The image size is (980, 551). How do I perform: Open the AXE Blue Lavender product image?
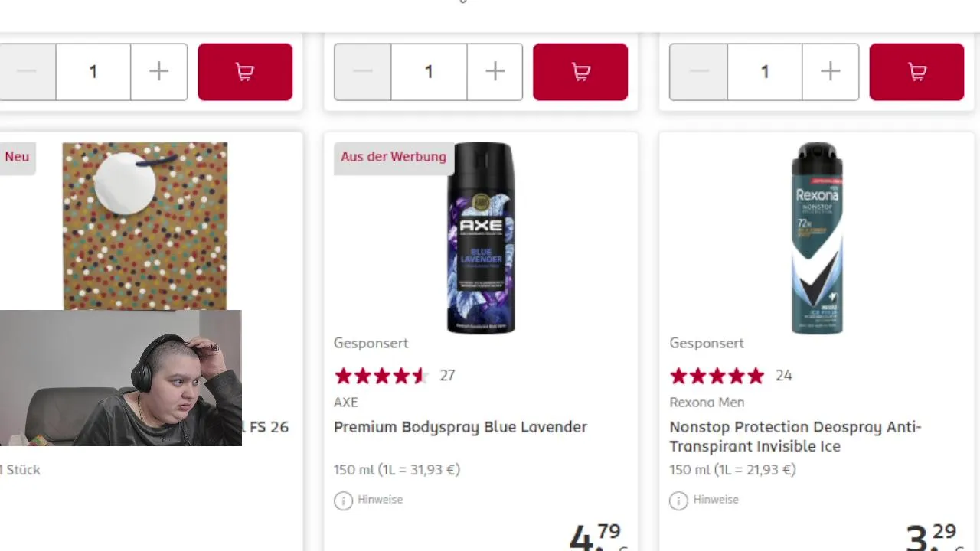coord(481,237)
